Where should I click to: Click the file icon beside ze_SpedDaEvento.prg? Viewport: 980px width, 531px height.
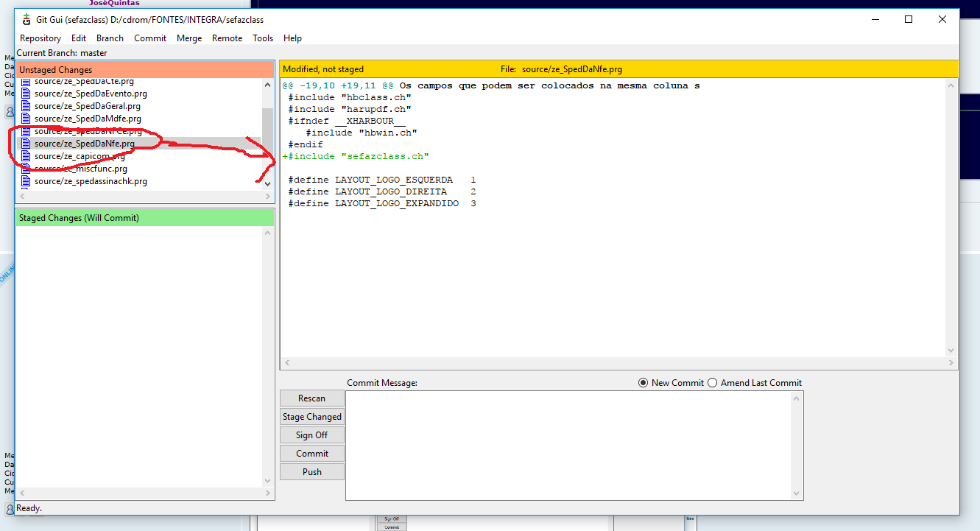27,94
